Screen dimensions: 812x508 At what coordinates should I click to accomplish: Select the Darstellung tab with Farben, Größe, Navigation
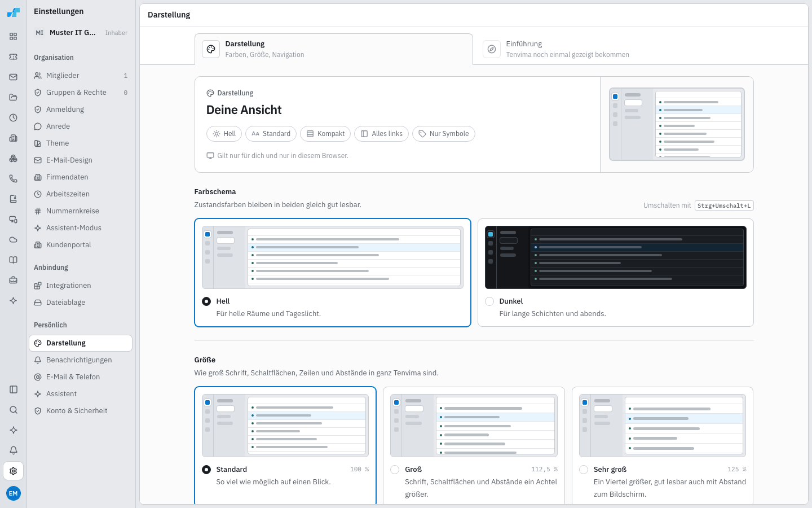334,49
